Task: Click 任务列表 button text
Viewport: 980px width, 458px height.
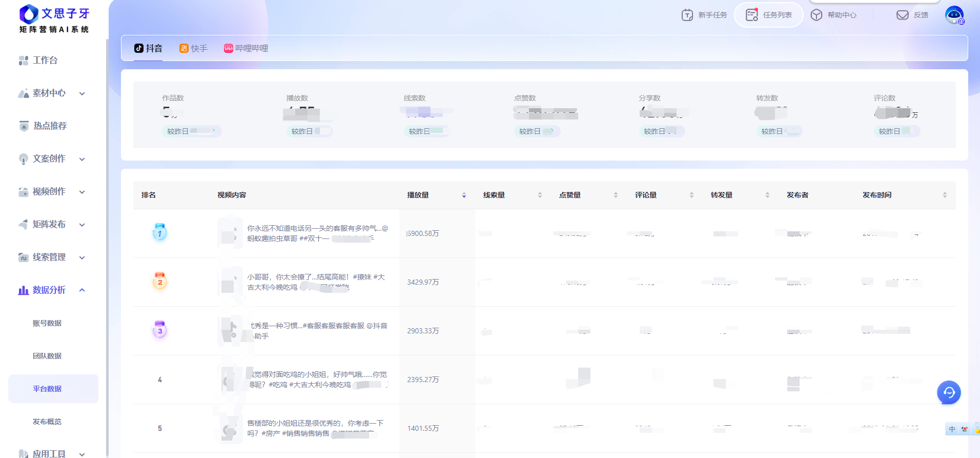Action: tap(778, 15)
